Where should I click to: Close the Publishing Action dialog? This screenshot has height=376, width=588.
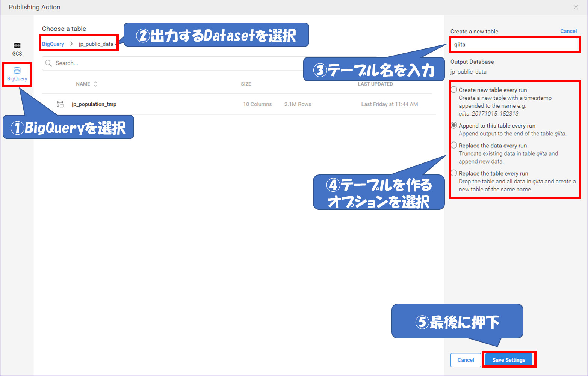tap(576, 7)
